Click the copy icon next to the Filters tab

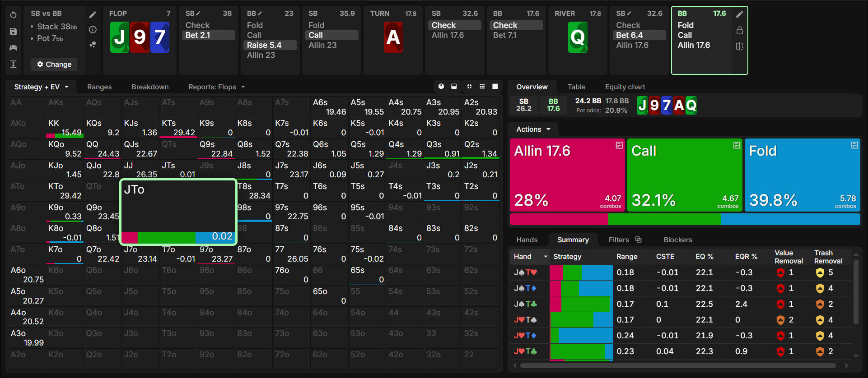point(638,240)
